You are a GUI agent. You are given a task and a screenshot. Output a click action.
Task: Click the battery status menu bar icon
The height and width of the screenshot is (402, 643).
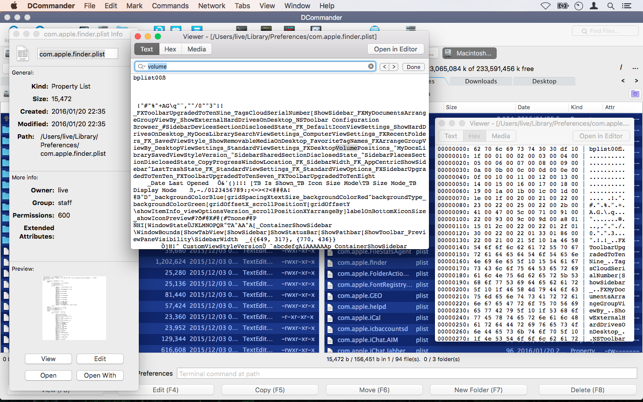(562, 6)
